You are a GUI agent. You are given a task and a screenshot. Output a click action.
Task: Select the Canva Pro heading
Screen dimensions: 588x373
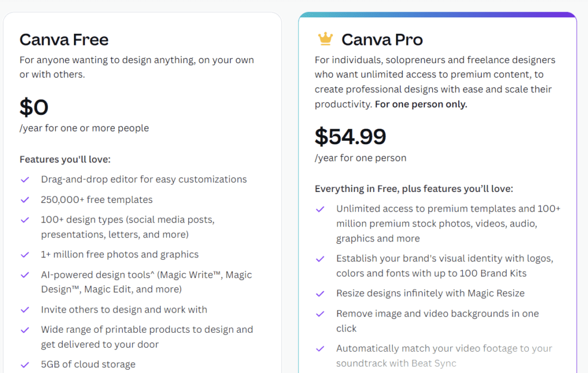click(x=382, y=40)
